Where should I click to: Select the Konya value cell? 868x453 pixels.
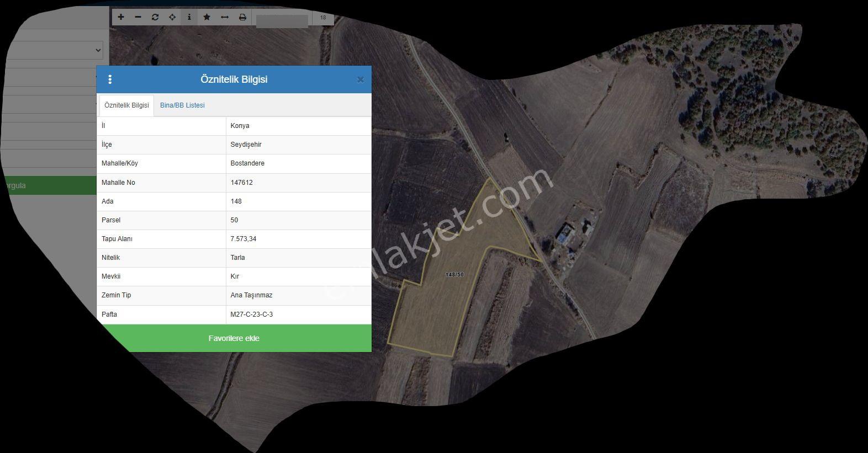point(299,126)
